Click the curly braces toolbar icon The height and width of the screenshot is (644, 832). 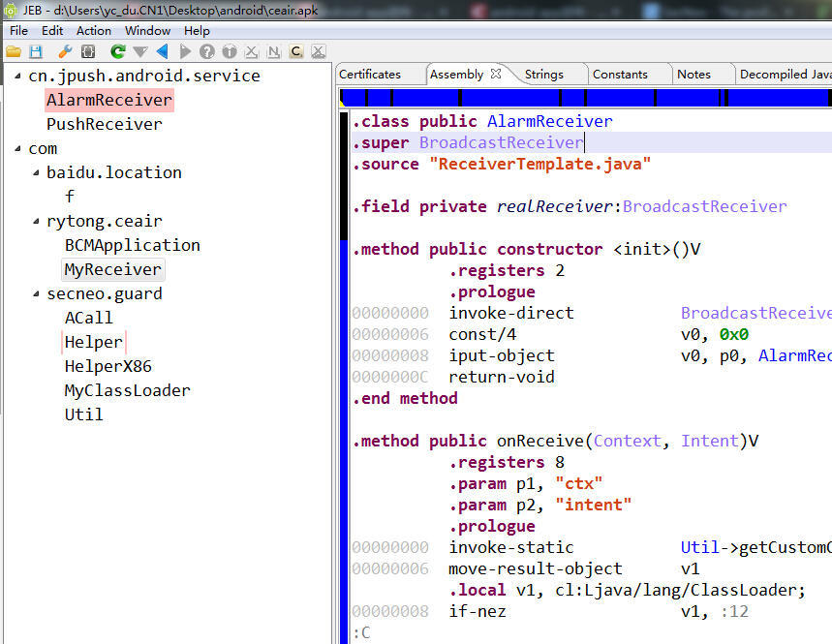(x=88, y=51)
